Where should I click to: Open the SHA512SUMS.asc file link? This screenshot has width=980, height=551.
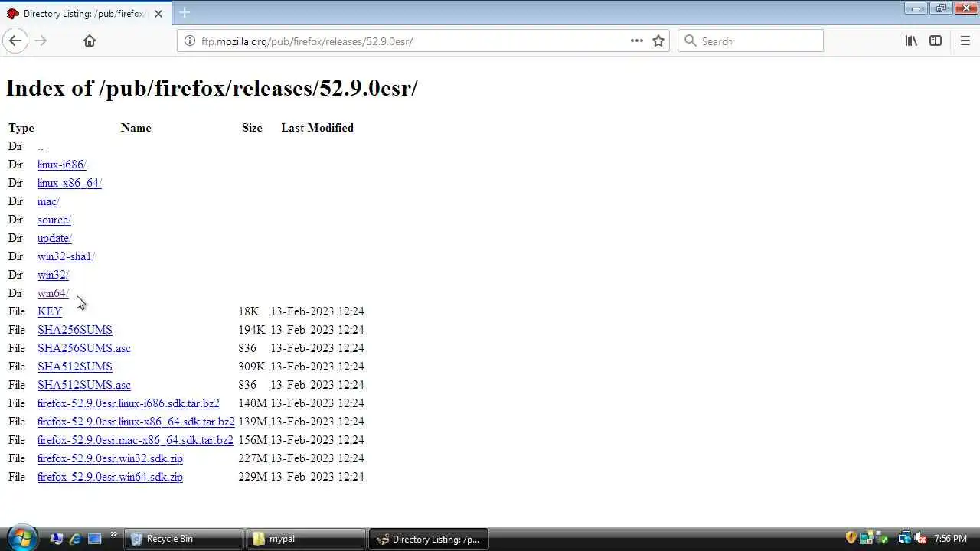[84, 385]
